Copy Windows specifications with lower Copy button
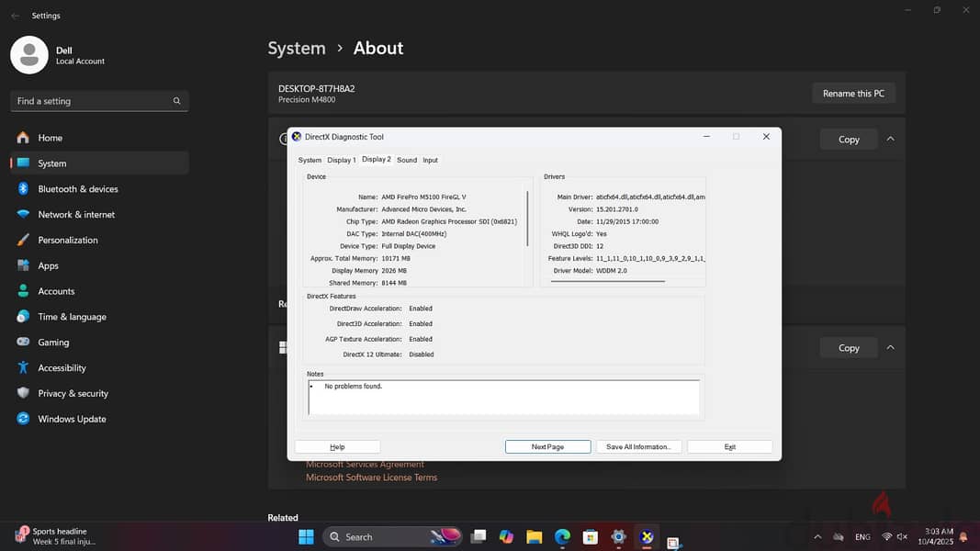The height and width of the screenshot is (551, 980). (x=849, y=348)
